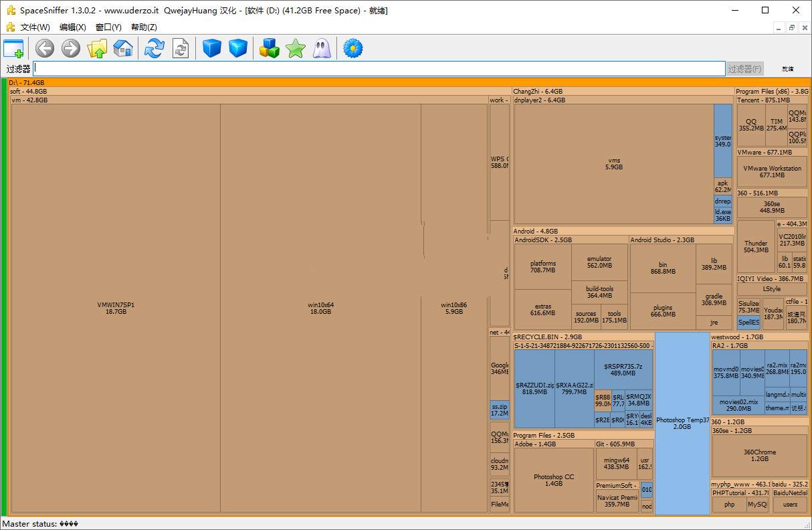Click the Home house icon

(x=123, y=48)
